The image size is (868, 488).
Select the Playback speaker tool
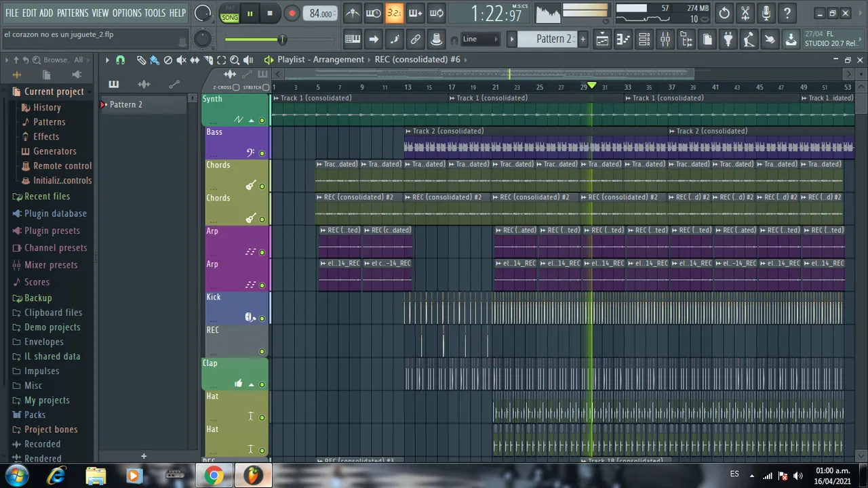(x=248, y=60)
